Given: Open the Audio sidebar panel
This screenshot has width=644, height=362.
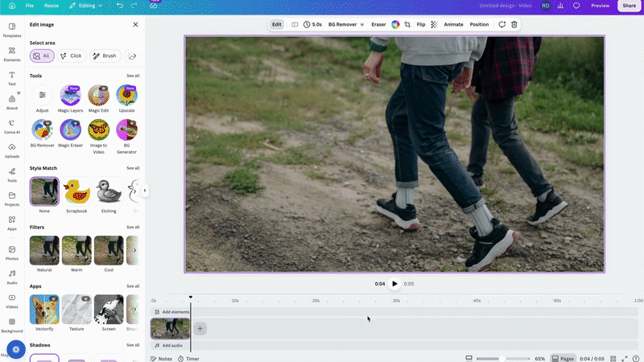Looking at the screenshot, I should pyautogui.click(x=12, y=277).
